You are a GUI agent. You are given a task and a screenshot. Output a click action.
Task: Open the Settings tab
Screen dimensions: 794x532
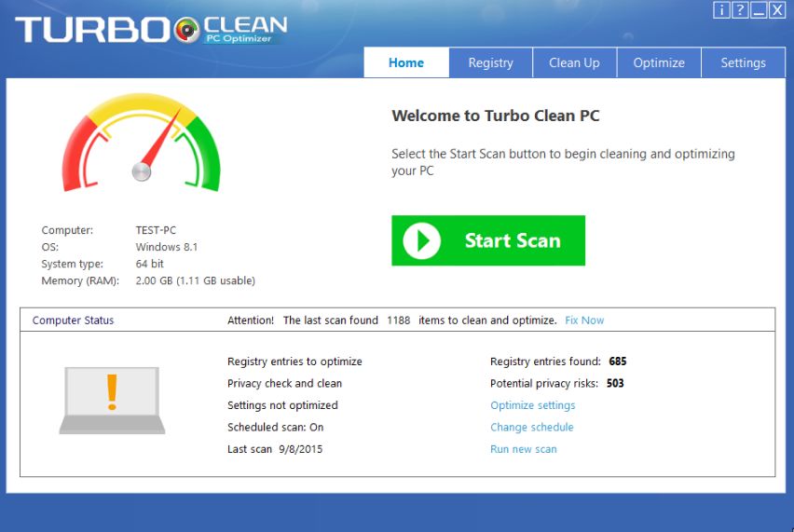pyautogui.click(x=743, y=62)
